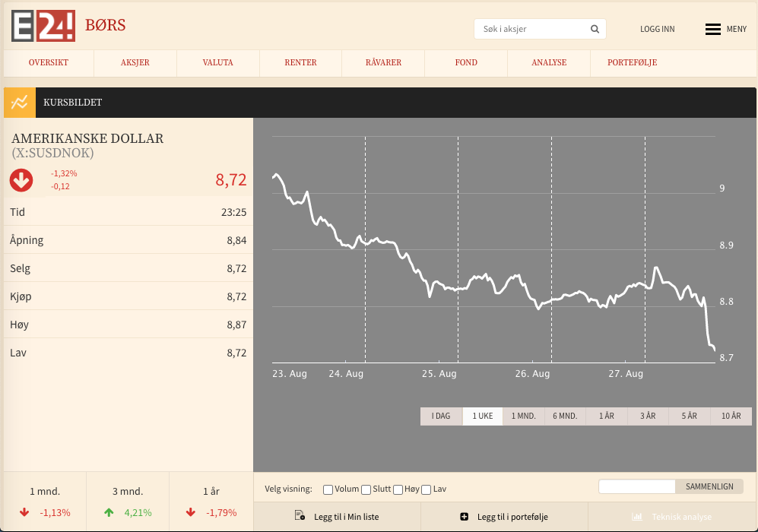This screenshot has height=532, width=758.
Task: Click the Legg til i Min liste icon
Action: (x=300, y=517)
